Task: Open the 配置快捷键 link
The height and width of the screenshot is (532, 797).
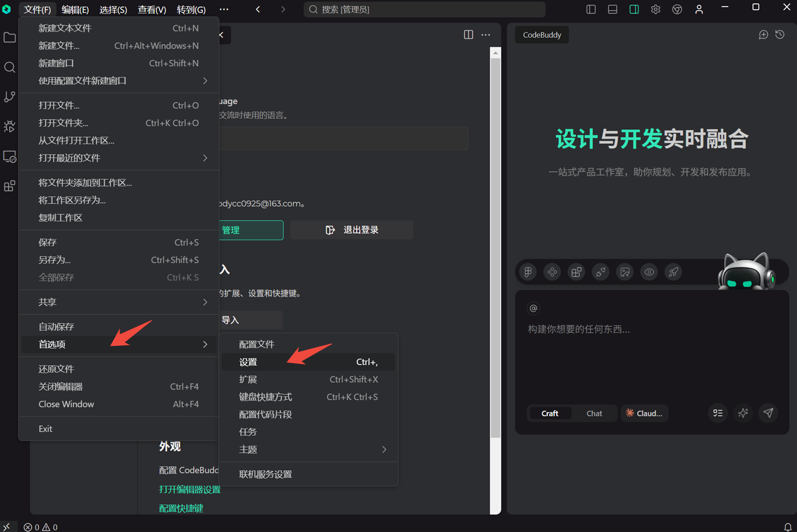Action: click(181, 508)
